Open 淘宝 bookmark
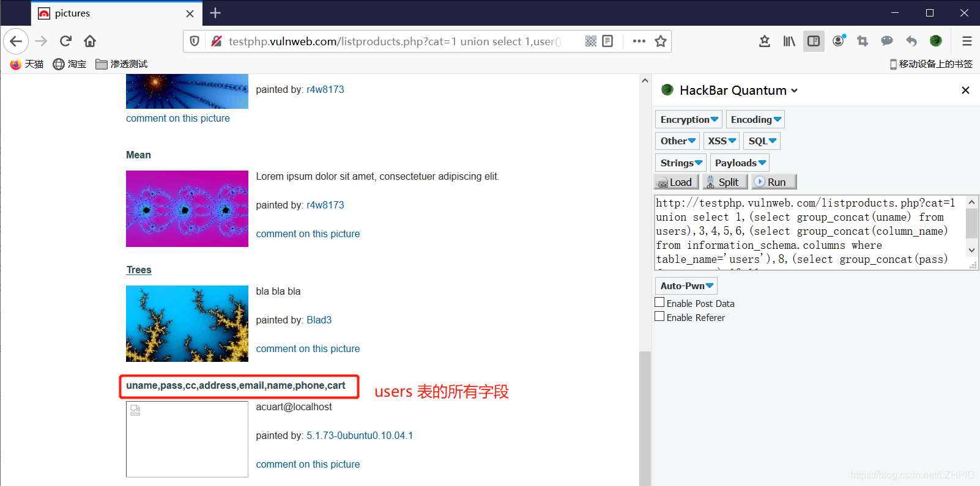980x486 pixels. click(69, 64)
